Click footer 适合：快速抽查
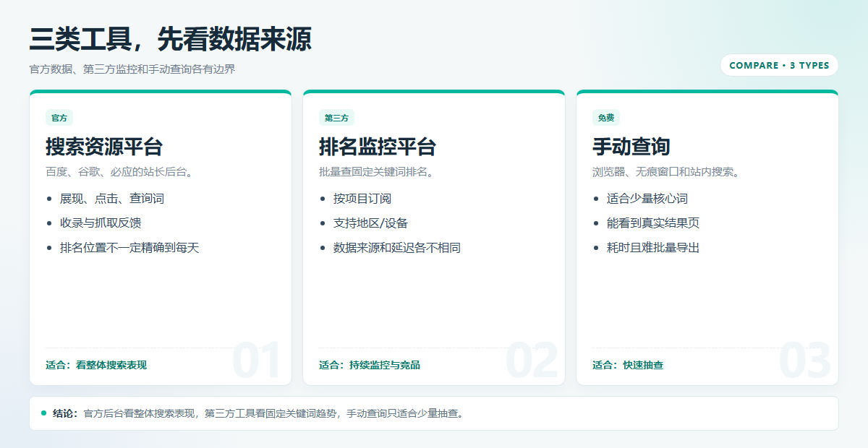Screen dimensions: 868x448 (628, 365)
